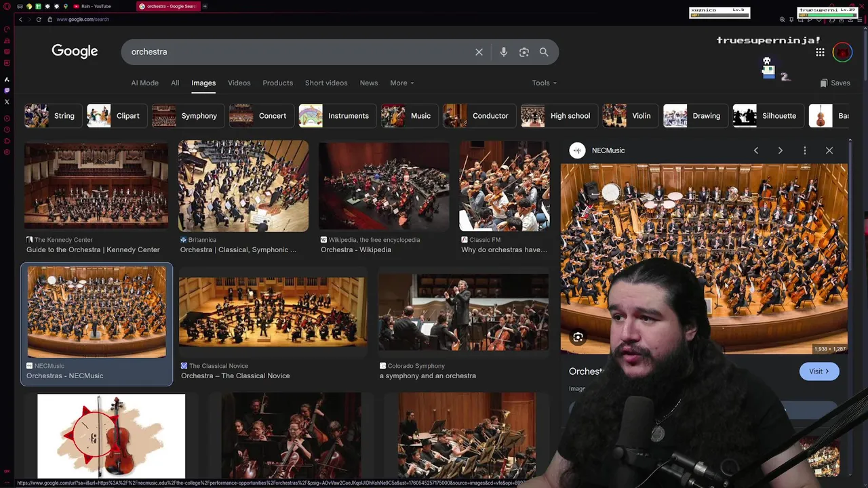Screen dimensions: 868x488
Task: Close the image preview panel
Action: point(829,150)
